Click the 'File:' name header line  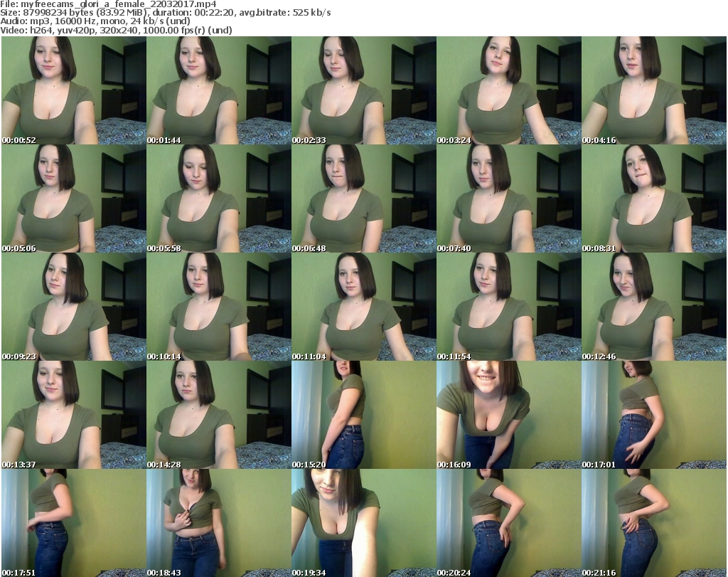[108, 4]
